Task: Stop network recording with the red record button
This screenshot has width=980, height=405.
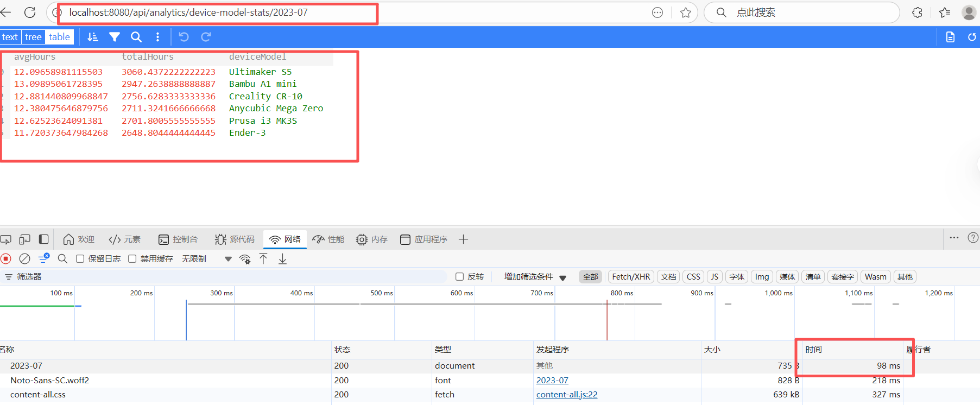Action: tap(6, 259)
